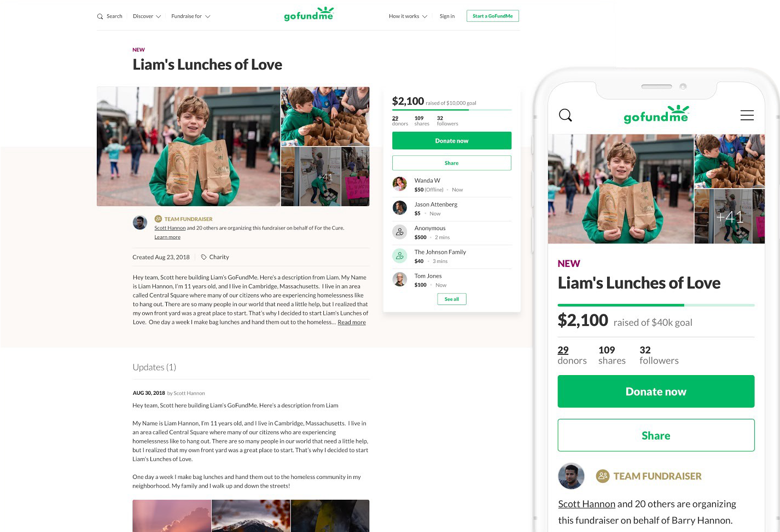Open the +41 more photos thumbnail on desktop
Image resolution: width=780 pixels, height=532 pixels.
click(x=325, y=177)
